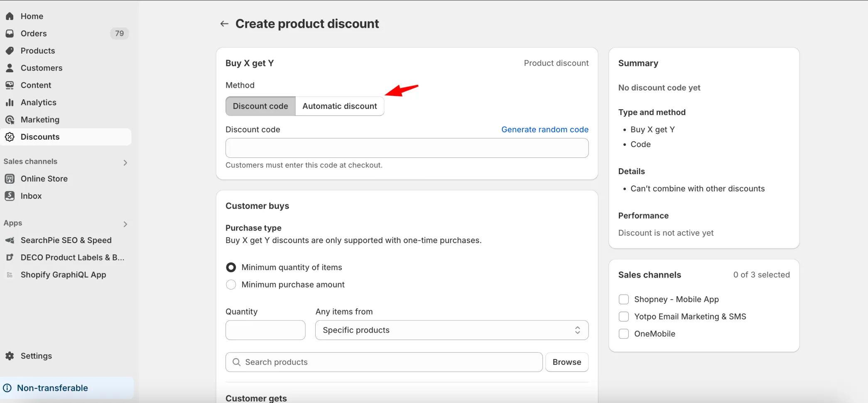Switch method to Automatic discount
868x403 pixels.
(x=340, y=106)
